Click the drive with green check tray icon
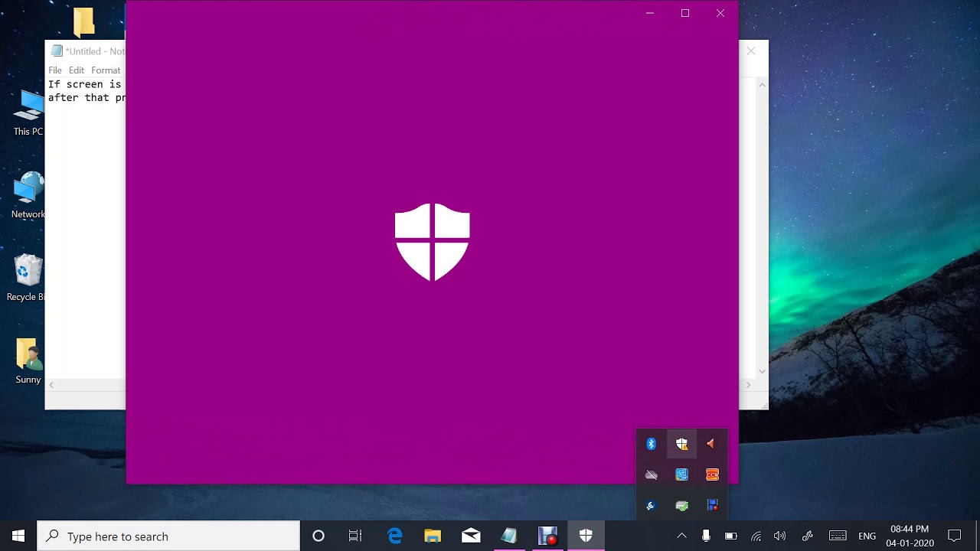The height and width of the screenshot is (551, 980). [681, 506]
